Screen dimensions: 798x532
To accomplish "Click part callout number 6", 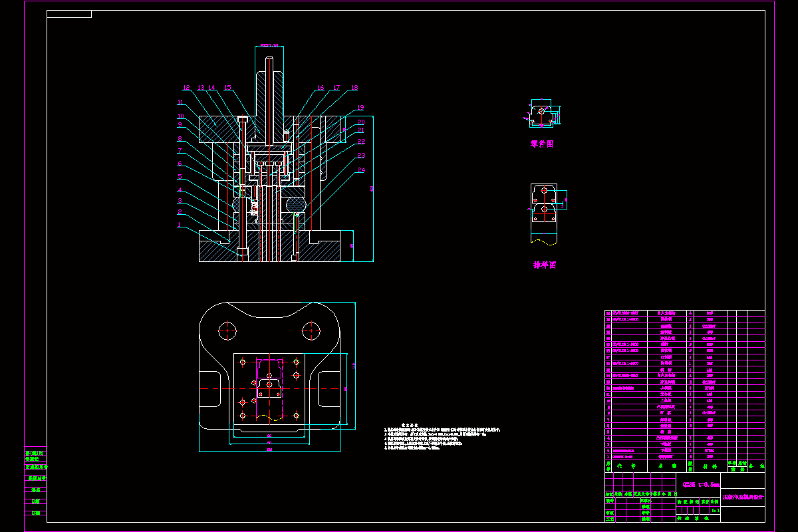I will 180,164.
